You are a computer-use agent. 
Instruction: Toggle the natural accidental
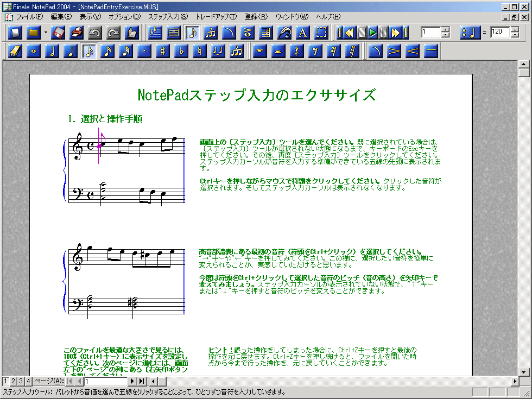[x=200, y=51]
